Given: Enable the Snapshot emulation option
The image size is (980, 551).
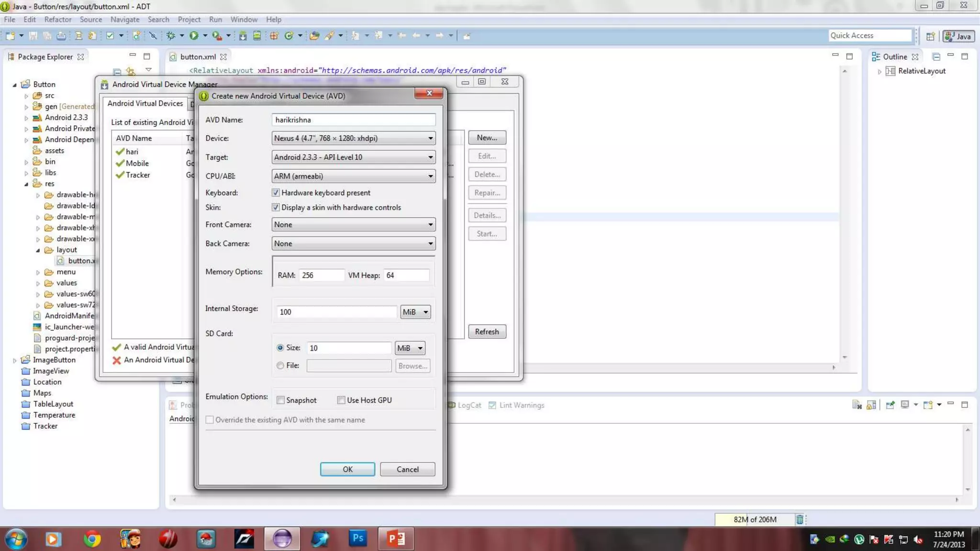Looking at the screenshot, I should 281,400.
